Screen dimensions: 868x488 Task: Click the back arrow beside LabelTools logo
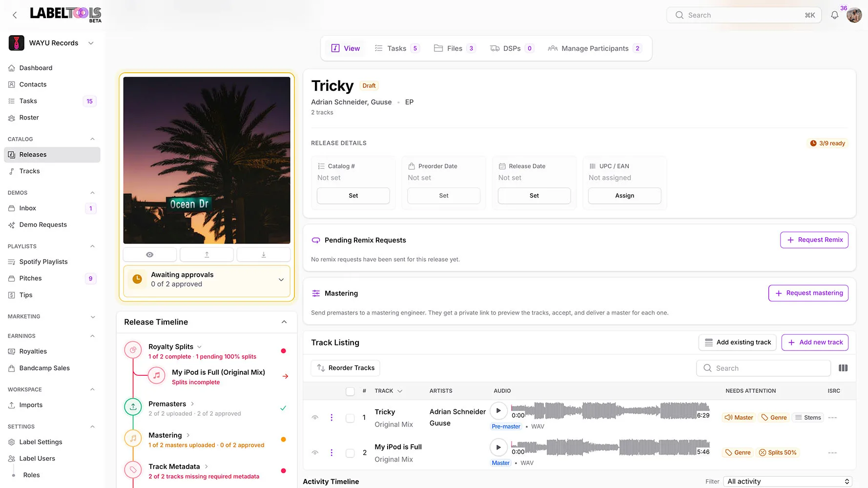[15, 15]
